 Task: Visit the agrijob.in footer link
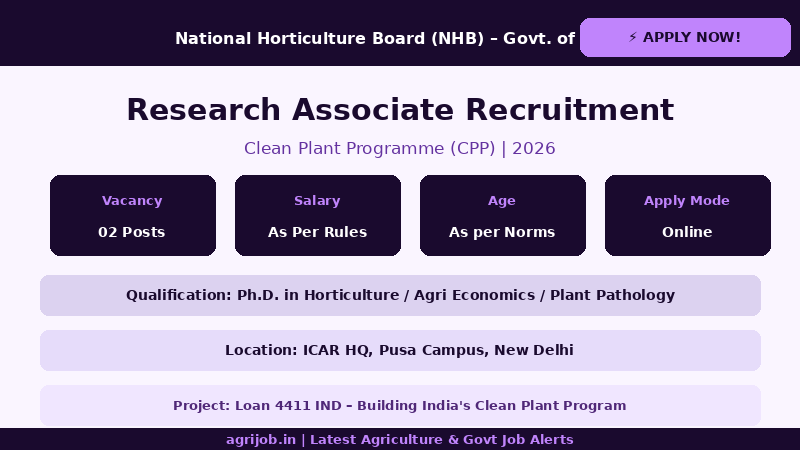(399, 439)
